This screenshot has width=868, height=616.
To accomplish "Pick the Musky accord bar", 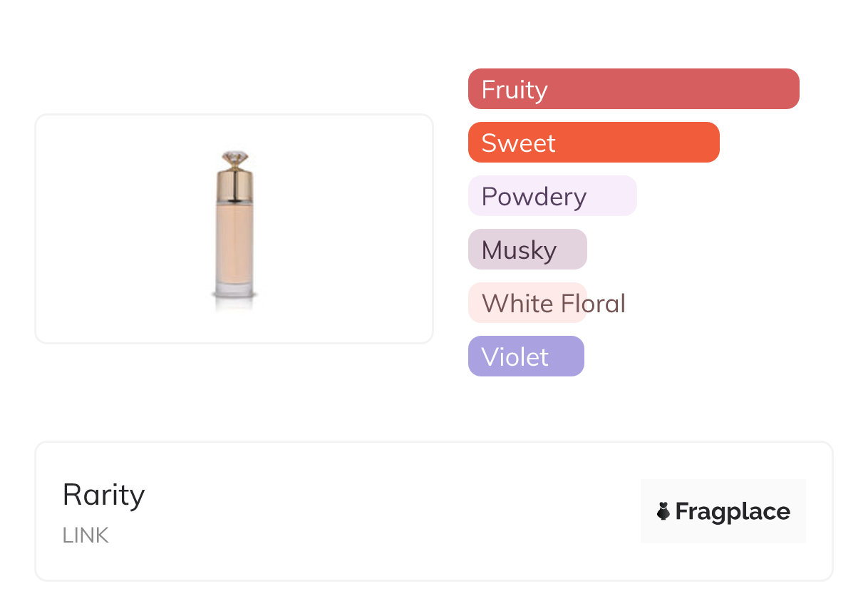I will click(x=527, y=250).
